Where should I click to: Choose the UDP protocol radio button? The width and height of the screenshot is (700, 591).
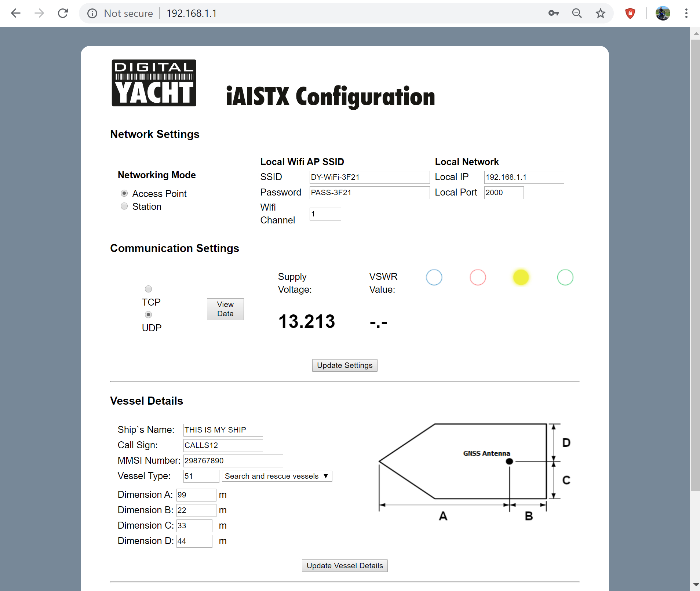click(x=148, y=315)
